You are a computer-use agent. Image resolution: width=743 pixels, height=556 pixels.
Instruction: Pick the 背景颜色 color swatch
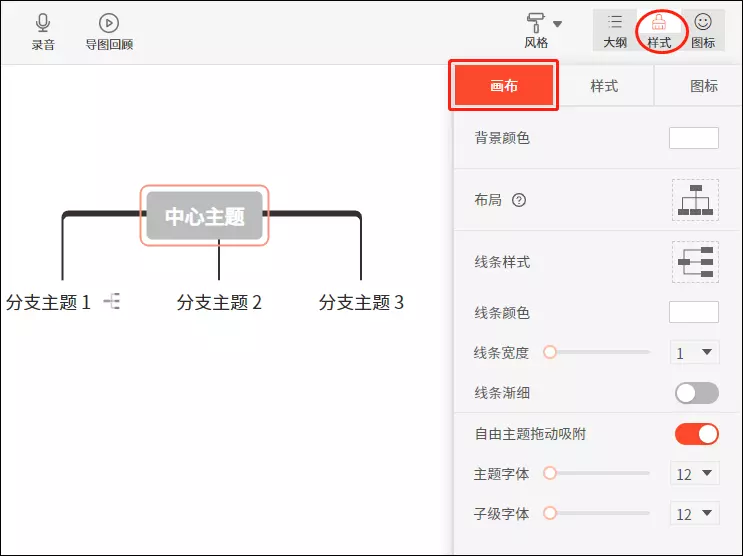[693, 138]
